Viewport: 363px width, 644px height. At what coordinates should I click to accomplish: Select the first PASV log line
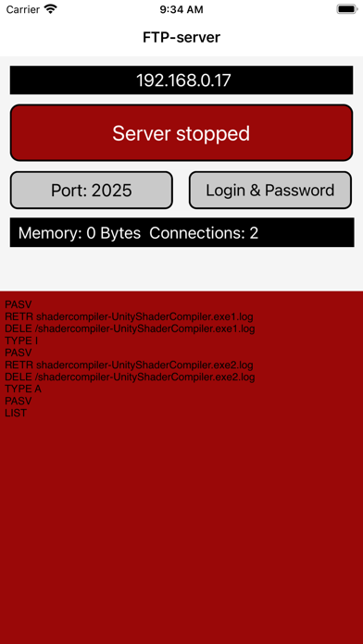click(x=19, y=304)
